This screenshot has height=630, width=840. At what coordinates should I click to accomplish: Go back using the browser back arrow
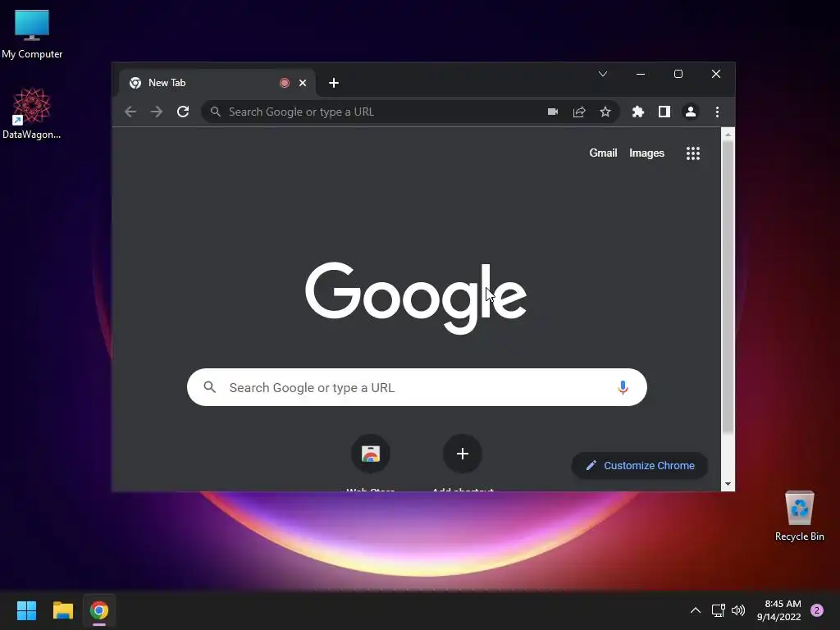[130, 112]
